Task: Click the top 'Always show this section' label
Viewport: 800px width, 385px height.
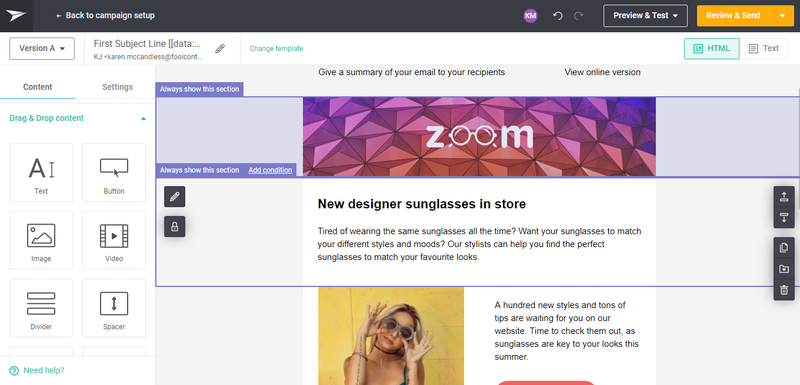Action: click(199, 89)
